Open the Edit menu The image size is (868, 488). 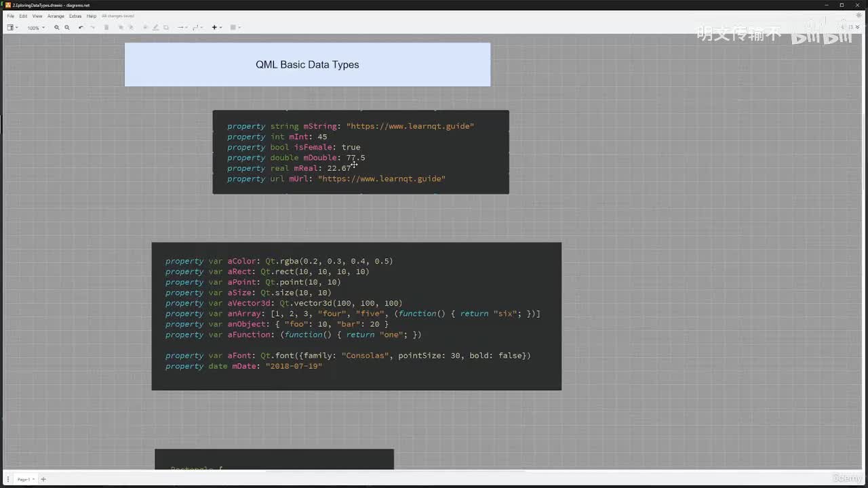(23, 16)
